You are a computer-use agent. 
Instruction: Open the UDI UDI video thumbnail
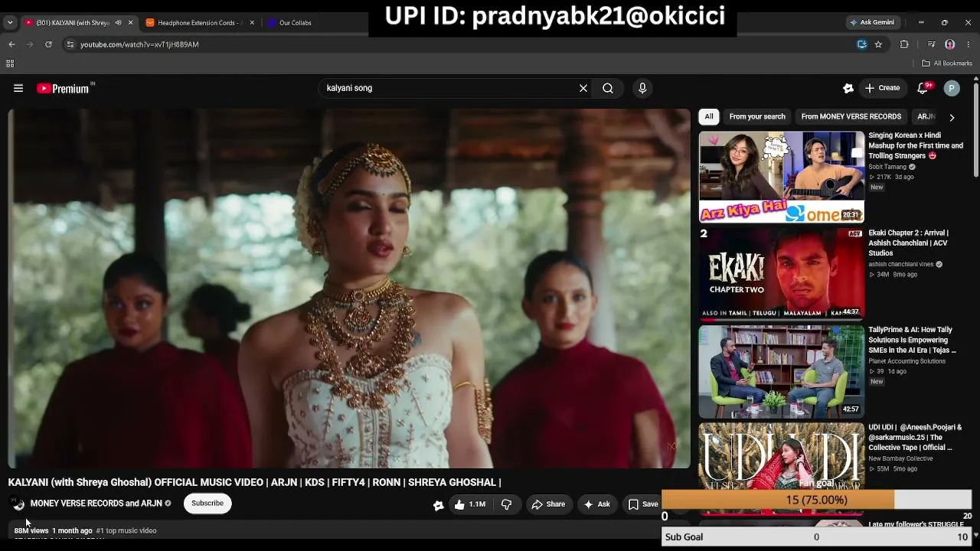[x=782, y=458]
